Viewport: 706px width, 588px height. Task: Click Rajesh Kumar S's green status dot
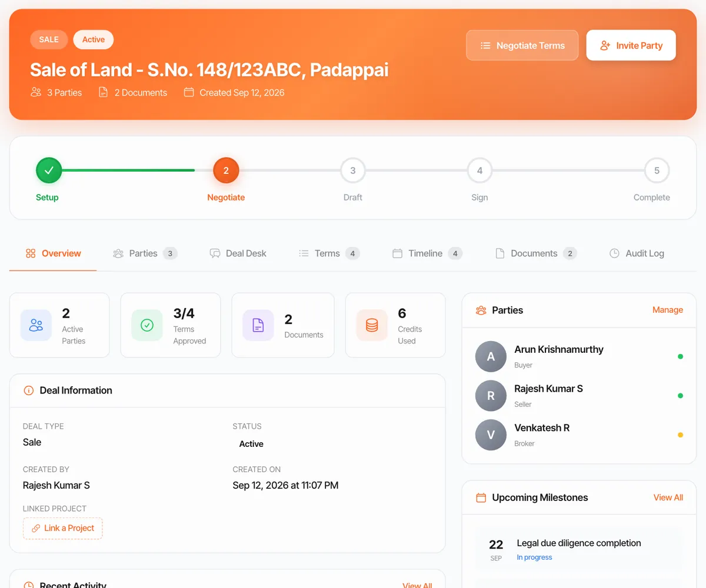coord(681,396)
